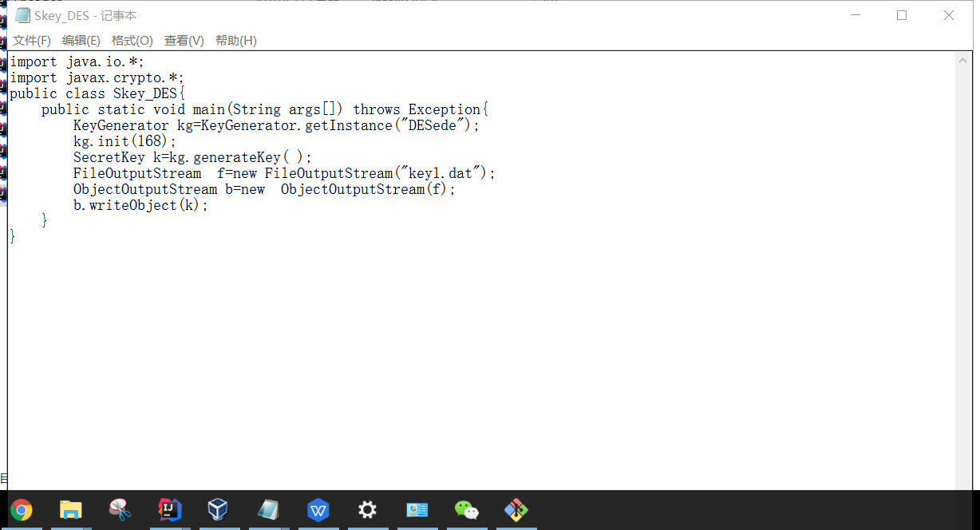
Task: Click the "SecretKey k=kg.generateKey( );" line
Action: pos(193,157)
